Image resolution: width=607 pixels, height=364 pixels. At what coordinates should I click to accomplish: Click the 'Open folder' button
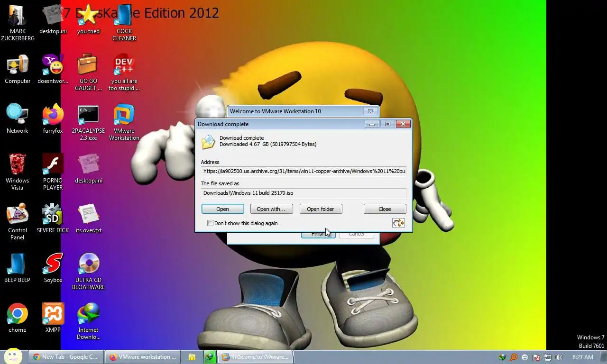(321, 209)
